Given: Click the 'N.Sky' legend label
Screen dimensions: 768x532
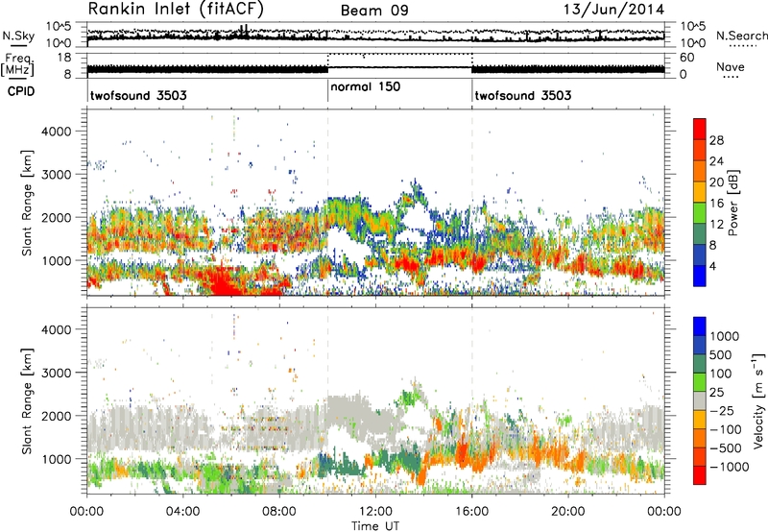Looking at the screenshot, I should click(x=18, y=36).
